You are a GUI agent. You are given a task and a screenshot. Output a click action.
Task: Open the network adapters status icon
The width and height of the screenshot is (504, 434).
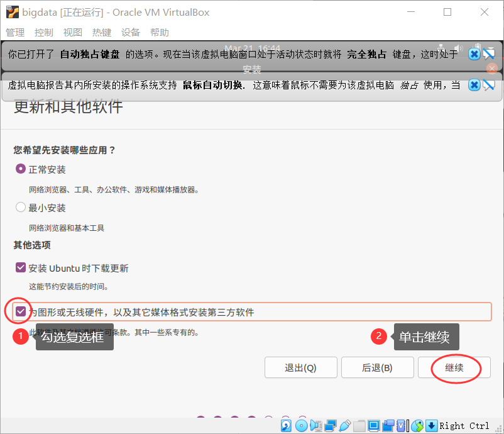(x=331, y=426)
